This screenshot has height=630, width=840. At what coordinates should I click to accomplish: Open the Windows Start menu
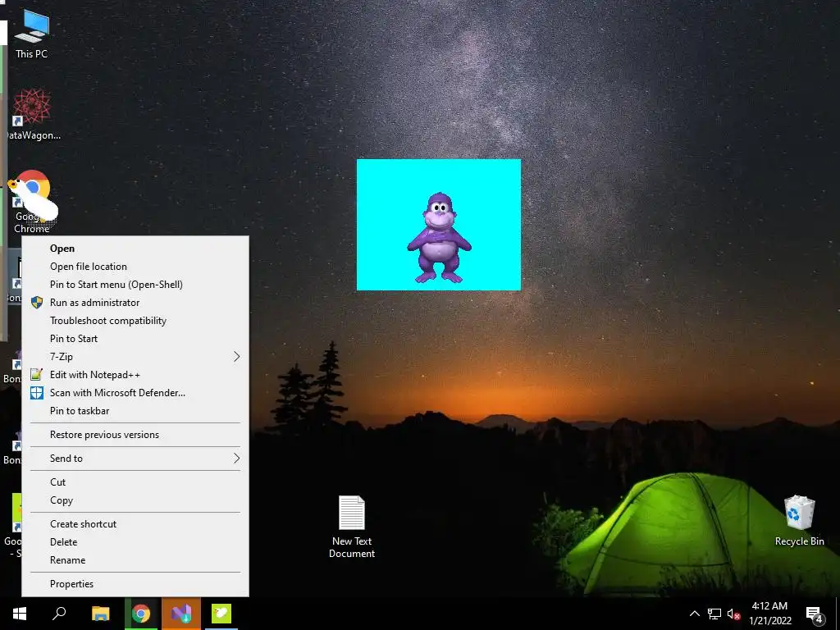tap(20, 614)
